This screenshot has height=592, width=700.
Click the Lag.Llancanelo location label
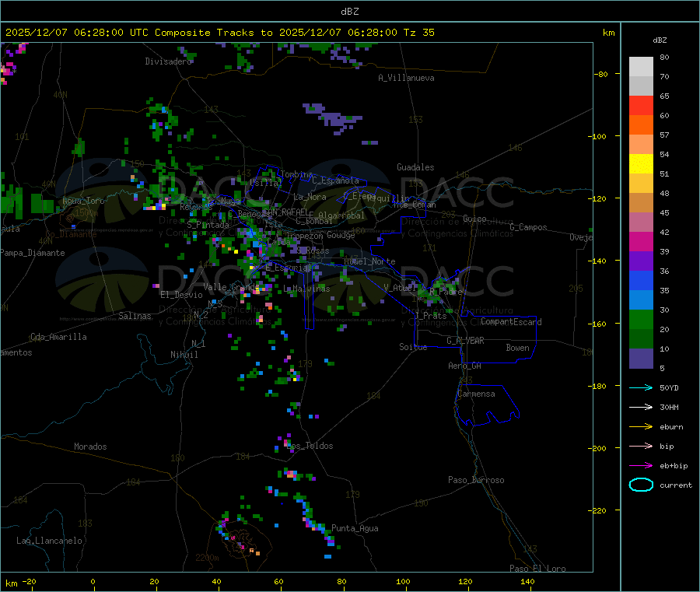[49, 541]
